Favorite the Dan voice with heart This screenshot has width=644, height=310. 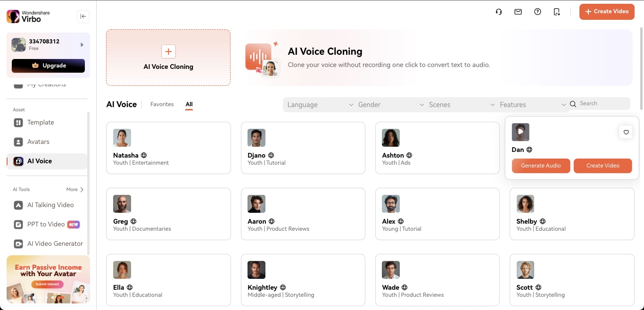pos(626,132)
